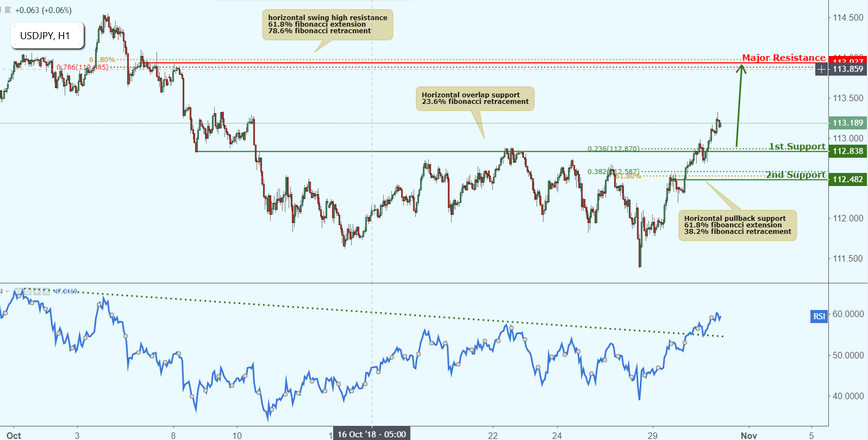The height and width of the screenshot is (440, 868).
Task: Click the 60.0000 RSI scale label
Action: tap(848, 314)
